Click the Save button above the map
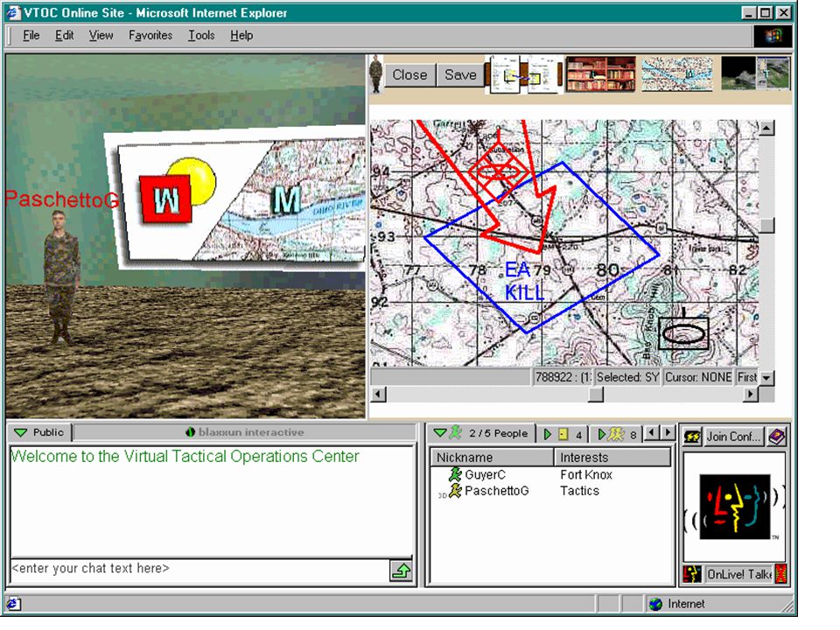 (460, 75)
